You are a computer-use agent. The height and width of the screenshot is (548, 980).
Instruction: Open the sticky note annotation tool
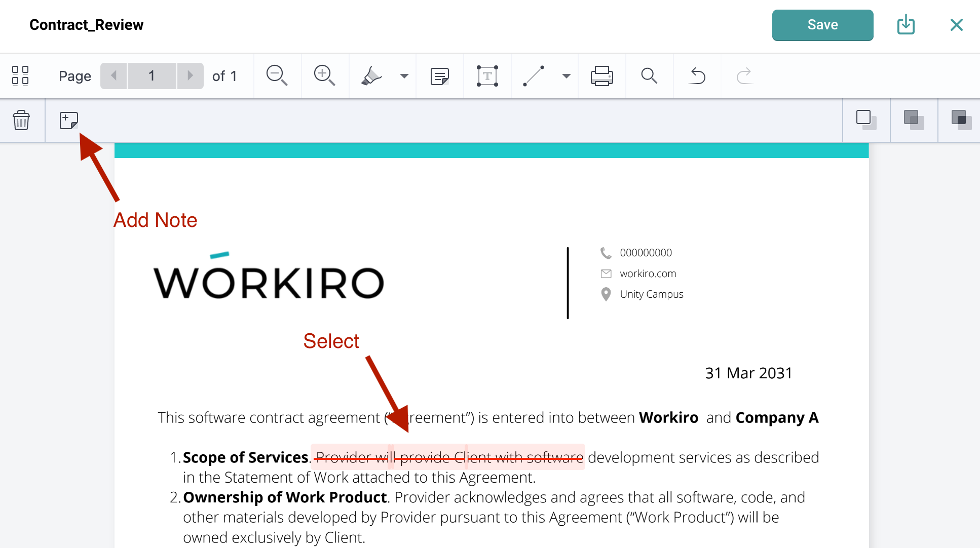439,76
